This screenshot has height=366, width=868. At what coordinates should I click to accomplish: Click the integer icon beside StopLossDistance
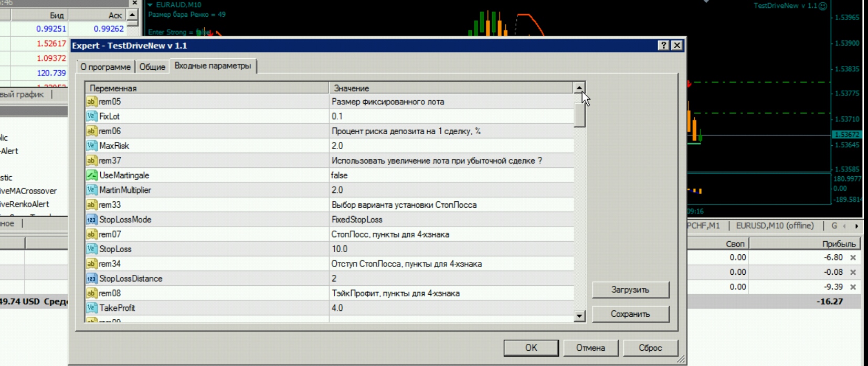tap(91, 278)
